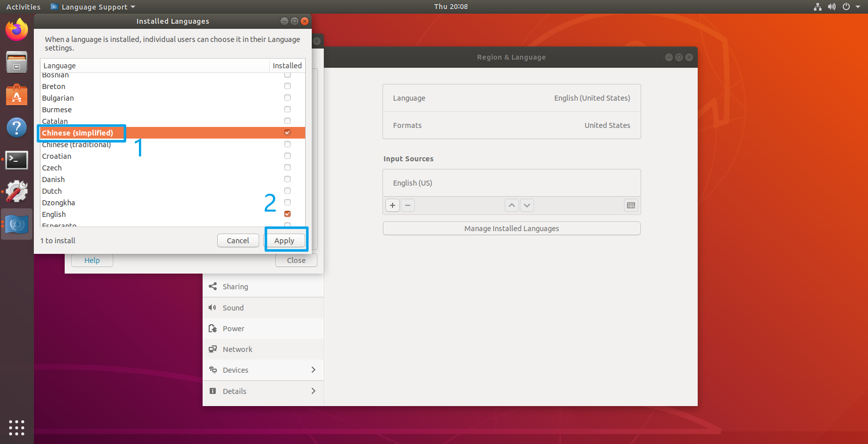Open Settings wrench-and-gear dock icon

tap(17, 192)
